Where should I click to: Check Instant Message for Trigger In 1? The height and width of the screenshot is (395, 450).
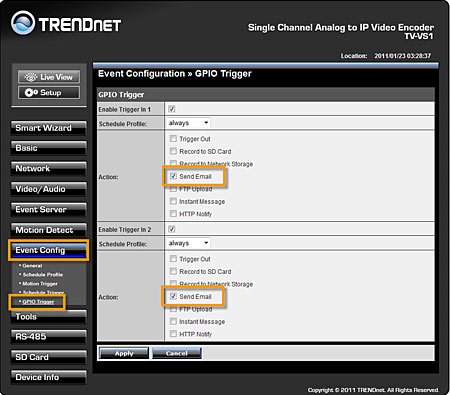[173, 201]
